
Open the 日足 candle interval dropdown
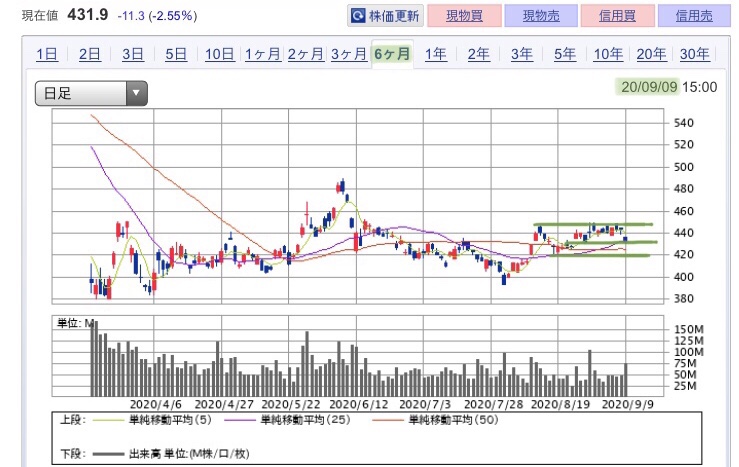pos(91,93)
